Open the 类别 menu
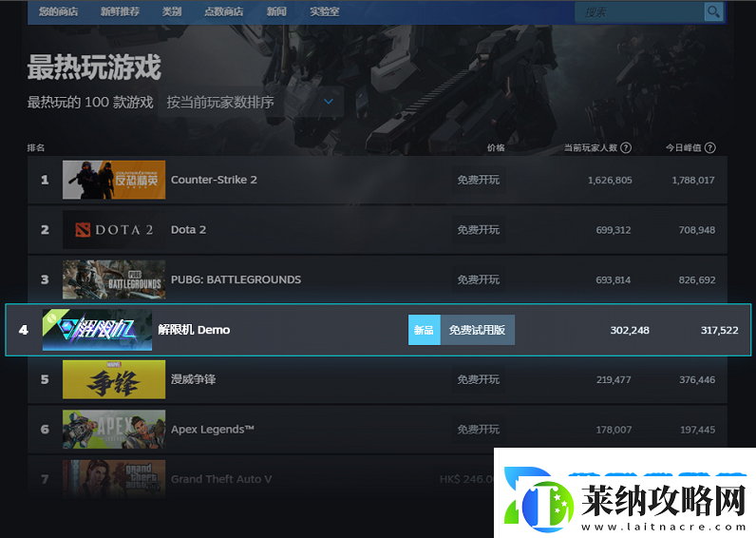 pos(172,11)
